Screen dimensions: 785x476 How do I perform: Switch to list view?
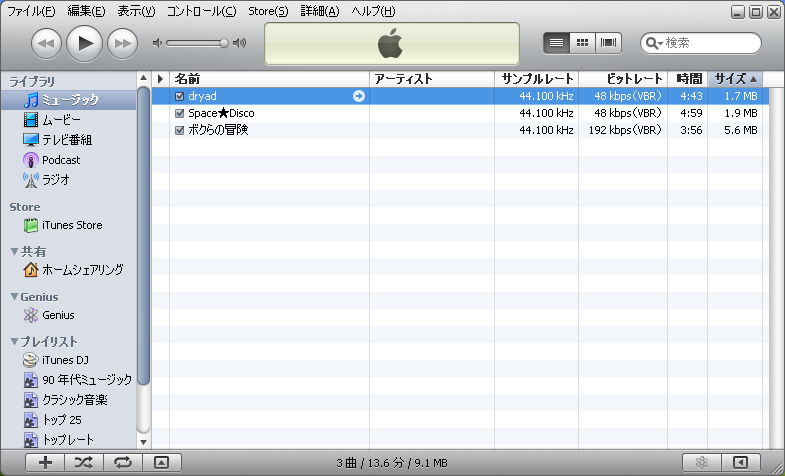click(556, 43)
